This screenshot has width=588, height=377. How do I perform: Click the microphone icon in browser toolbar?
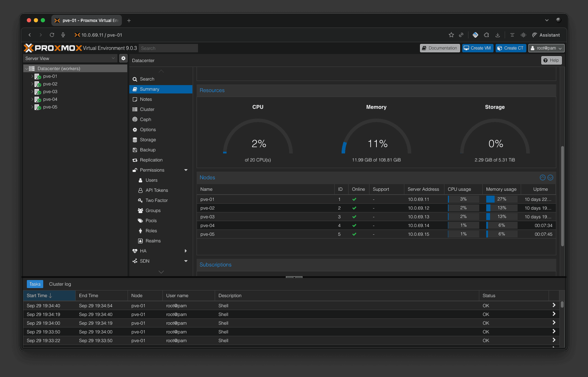point(63,35)
